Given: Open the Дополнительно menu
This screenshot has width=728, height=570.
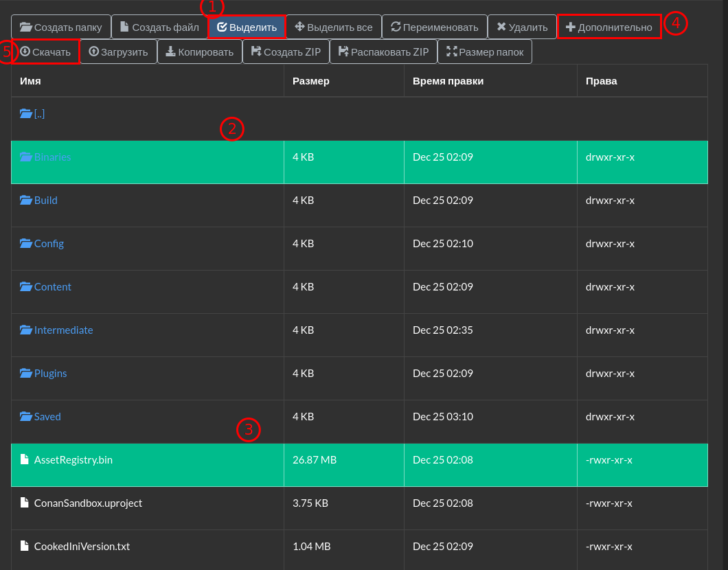Looking at the screenshot, I should (x=609, y=27).
